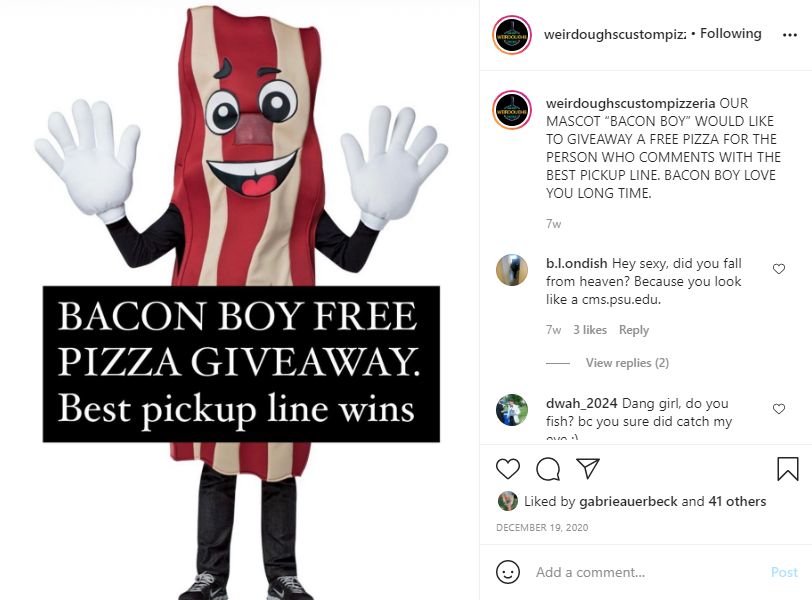View the dwah_2024 profile avatar
This screenshot has width=812, height=600.
coord(512,409)
